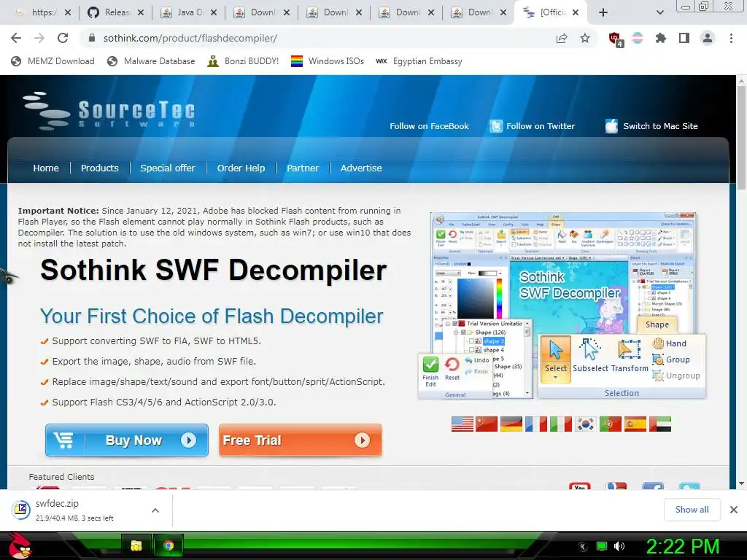Open File Explorer from the taskbar
Viewport: 747px width, 560px height.
click(136, 545)
